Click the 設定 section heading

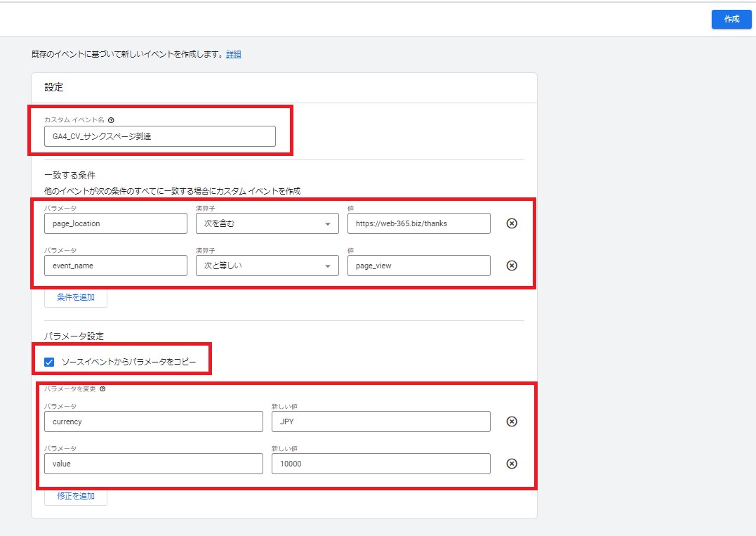[x=54, y=87]
